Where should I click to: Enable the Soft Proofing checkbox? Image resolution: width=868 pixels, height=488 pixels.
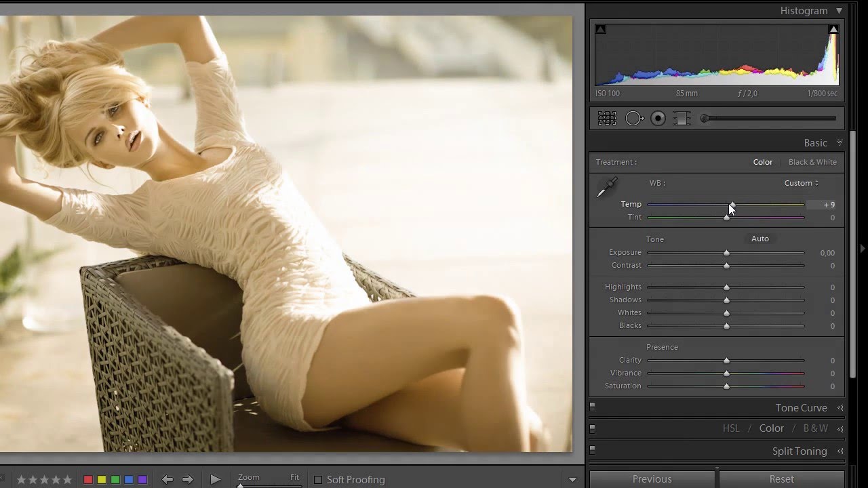[x=317, y=480]
